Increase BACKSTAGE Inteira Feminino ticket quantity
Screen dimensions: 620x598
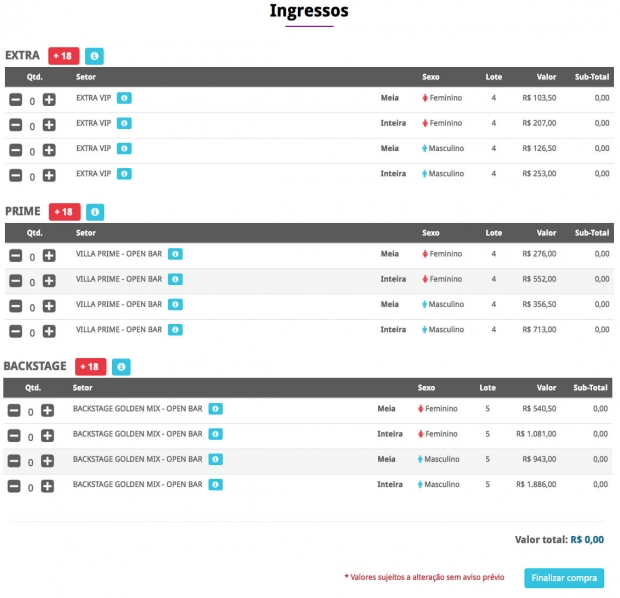pyautogui.click(x=48, y=436)
